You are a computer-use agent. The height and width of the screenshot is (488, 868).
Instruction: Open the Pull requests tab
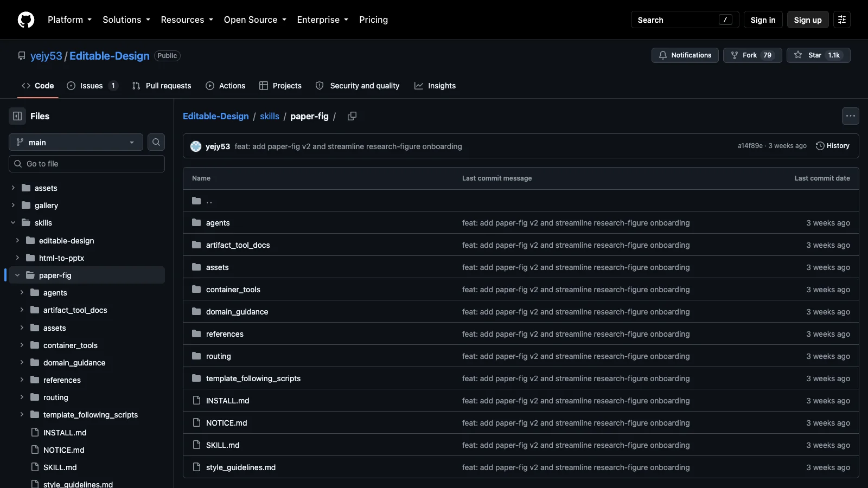162,86
